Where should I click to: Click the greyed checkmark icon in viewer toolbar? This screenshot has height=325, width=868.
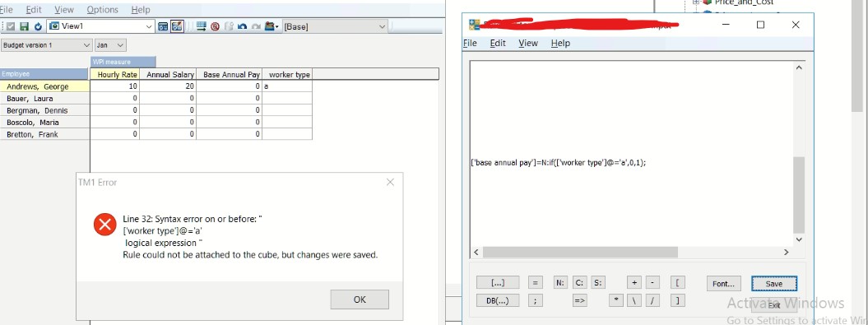click(11, 26)
